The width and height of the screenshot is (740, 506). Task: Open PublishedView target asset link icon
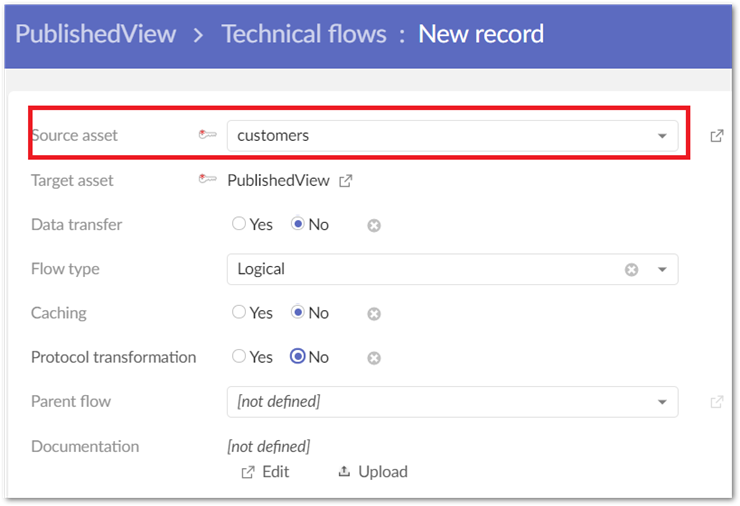click(x=346, y=181)
